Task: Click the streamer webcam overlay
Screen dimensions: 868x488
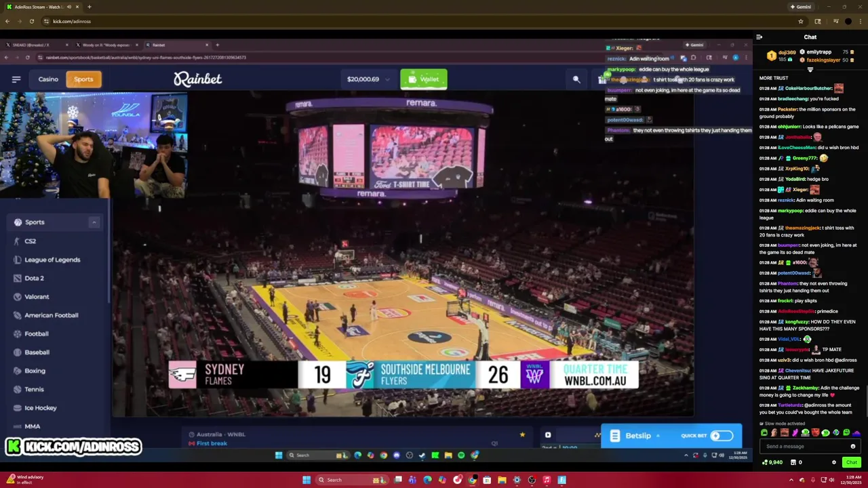Action: click(x=94, y=145)
